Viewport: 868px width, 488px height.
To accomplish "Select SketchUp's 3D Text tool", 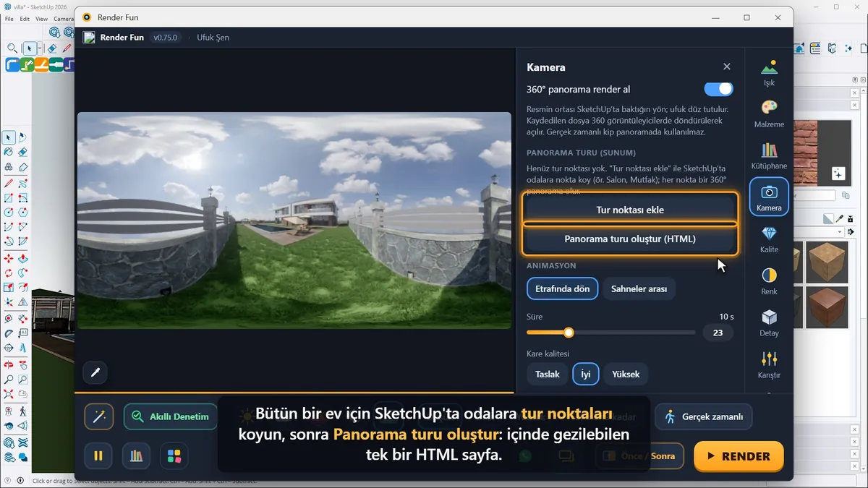I will [22, 348].
